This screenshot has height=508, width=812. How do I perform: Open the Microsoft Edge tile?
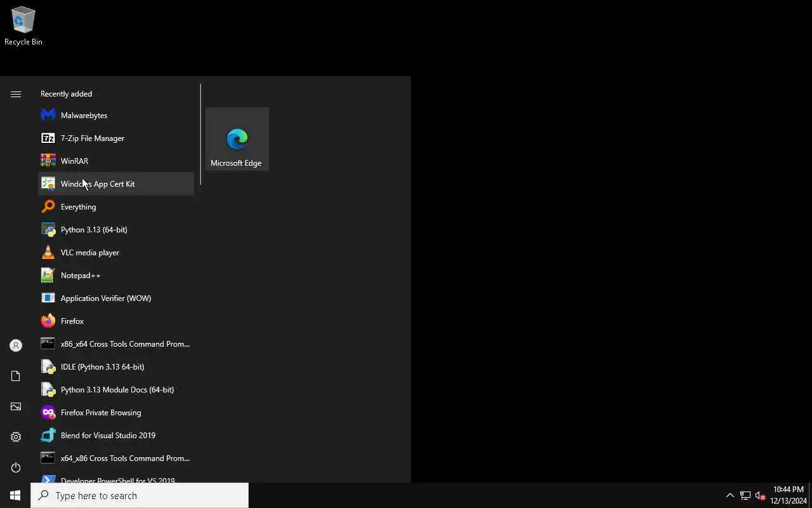(237, 139)
